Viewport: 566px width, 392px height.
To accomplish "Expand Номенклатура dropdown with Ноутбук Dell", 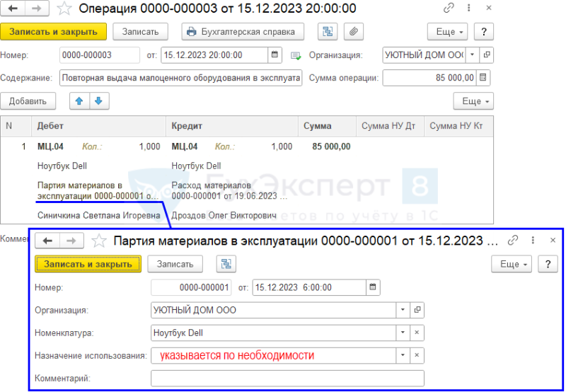I will [x=403, y=333].
